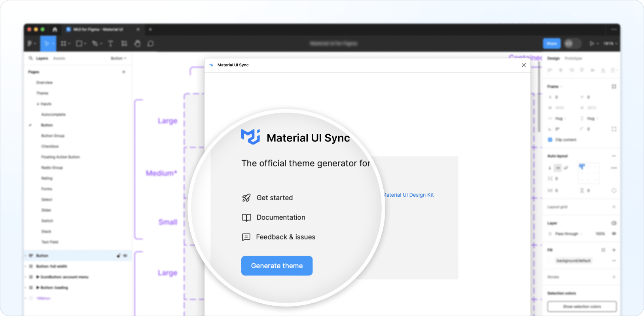Close the Material UI Sync plugin window

point(523,65)
